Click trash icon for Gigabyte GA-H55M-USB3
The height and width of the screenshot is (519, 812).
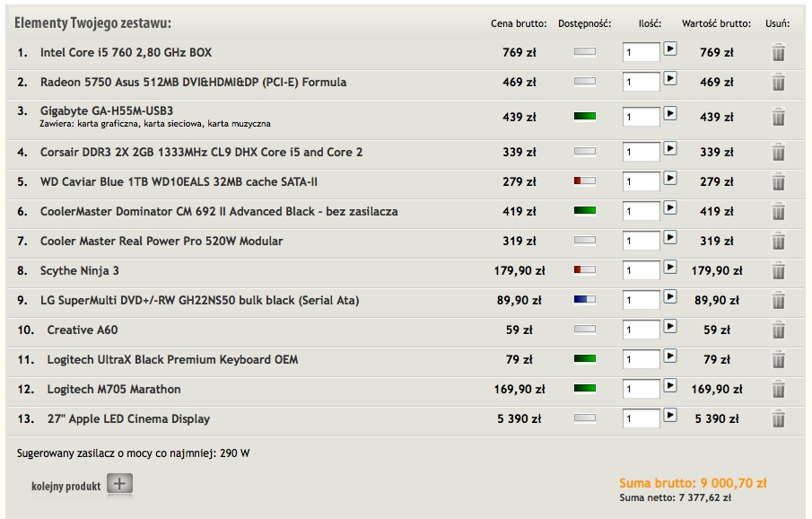click(x=778, y=117)
